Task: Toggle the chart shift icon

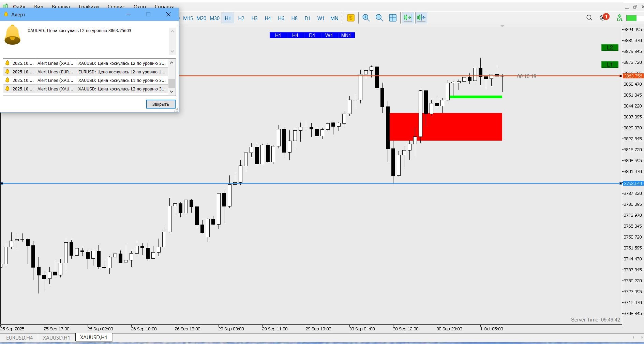Action: point(421,18)
